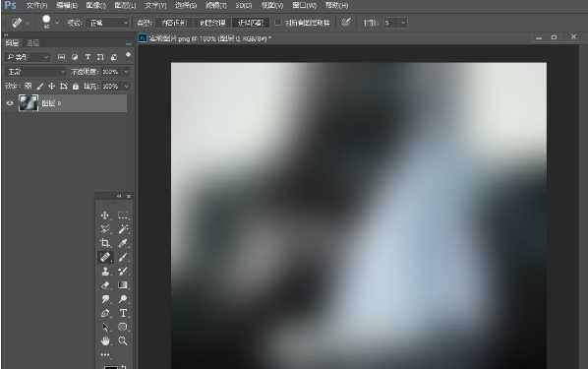Select the Zoom tool in toolbox
The height and width of the screenshot is (369, 588).
[x=123, y=340]
